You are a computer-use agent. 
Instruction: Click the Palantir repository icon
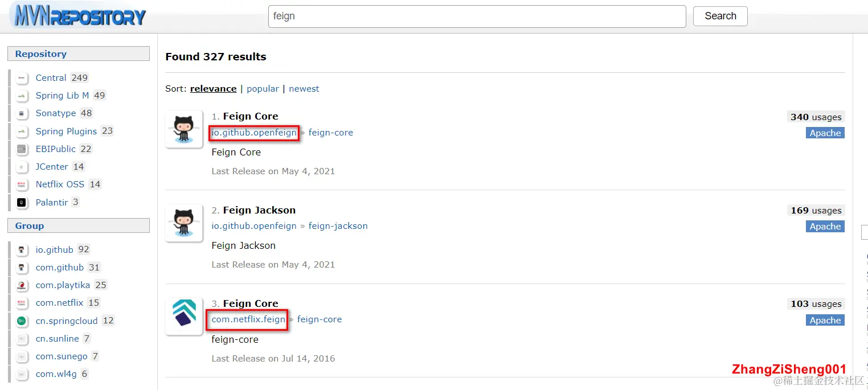[x=22, y=203]
